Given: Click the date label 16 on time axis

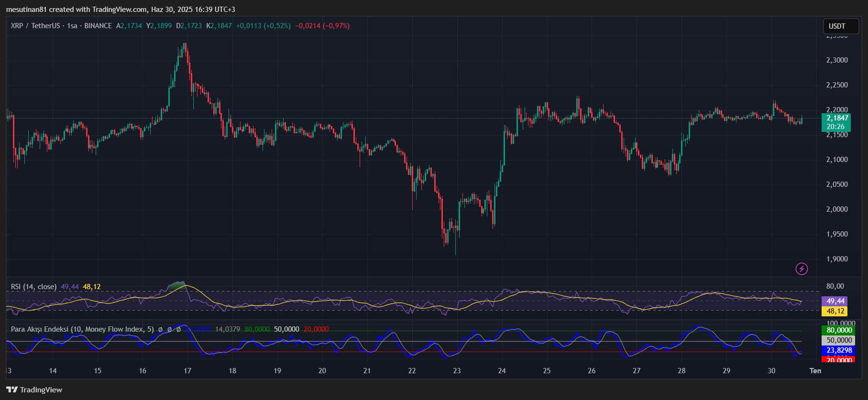Looking at the screenshot, I should tap(143, 371).
